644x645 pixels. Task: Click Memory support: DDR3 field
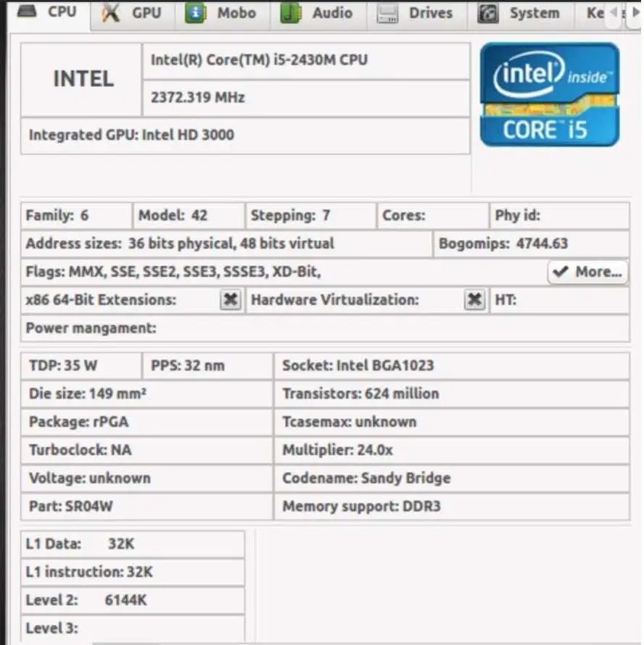pyautogui.click(x=451, y=507)
